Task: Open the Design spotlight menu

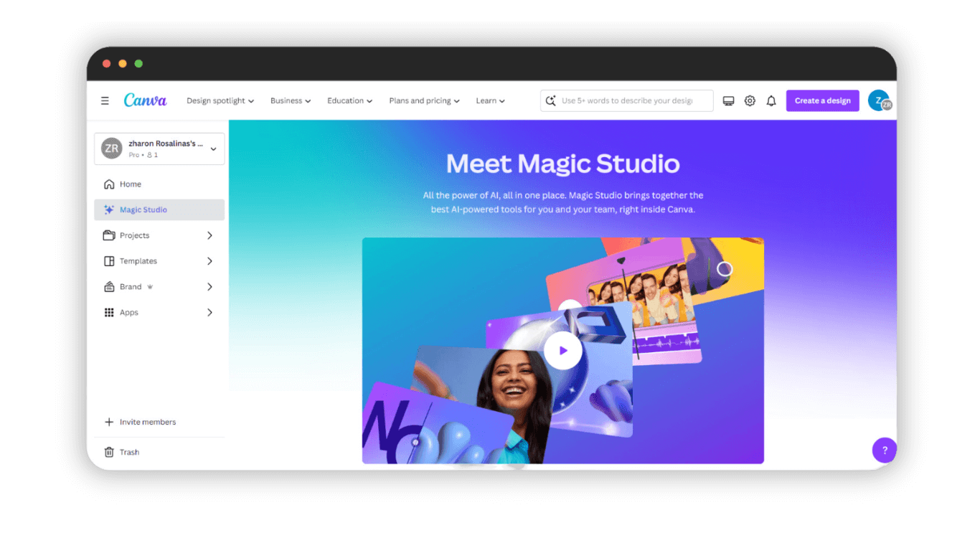Action: [220, 100]
